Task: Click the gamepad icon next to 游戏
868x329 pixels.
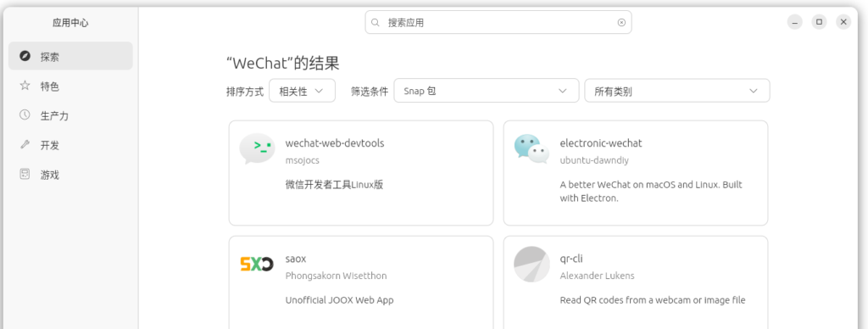Action: 25,174
